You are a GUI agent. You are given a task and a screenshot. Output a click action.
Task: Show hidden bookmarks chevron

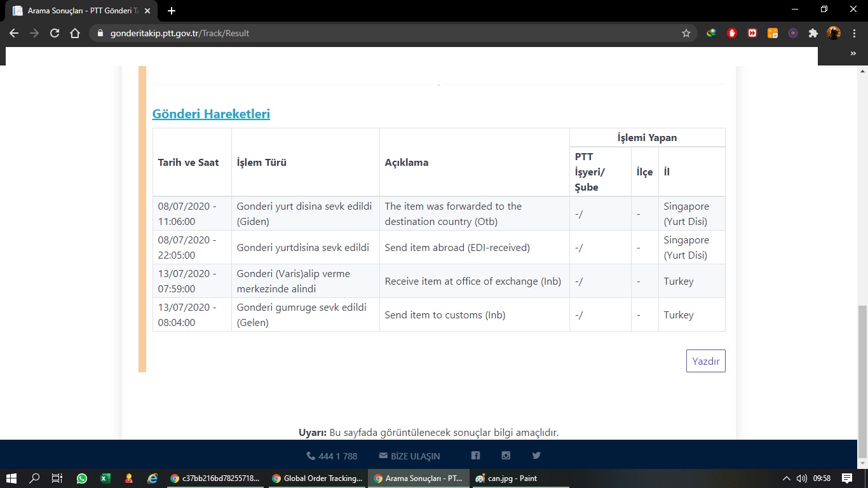[853, 54]
